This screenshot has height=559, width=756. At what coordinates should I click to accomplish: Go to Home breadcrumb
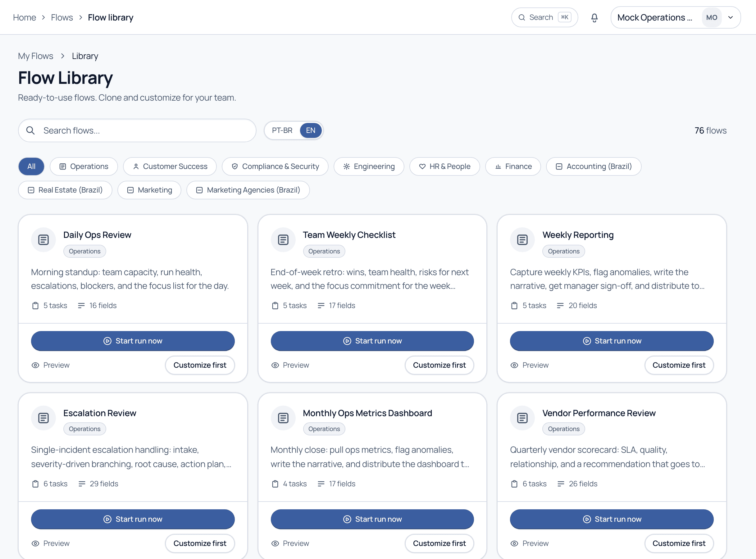pyautogui.click(x=24, y=18)
